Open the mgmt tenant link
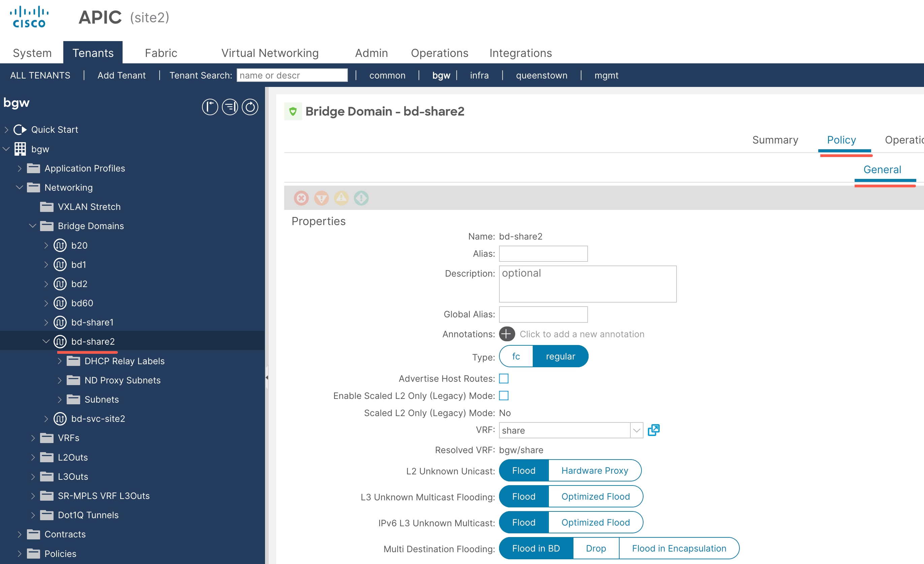The image size is (924, 564). click(x=606, y=75)
